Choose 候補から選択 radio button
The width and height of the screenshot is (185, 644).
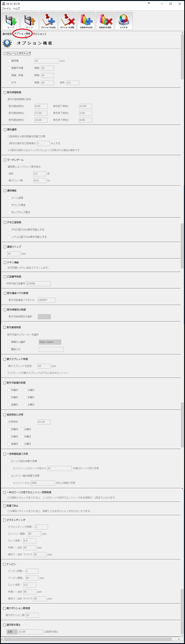[9, 342]
